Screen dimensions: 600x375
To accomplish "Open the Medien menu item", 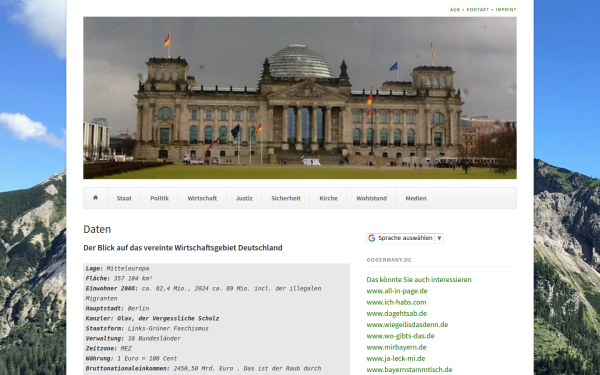I will click(x=416, y=198).
